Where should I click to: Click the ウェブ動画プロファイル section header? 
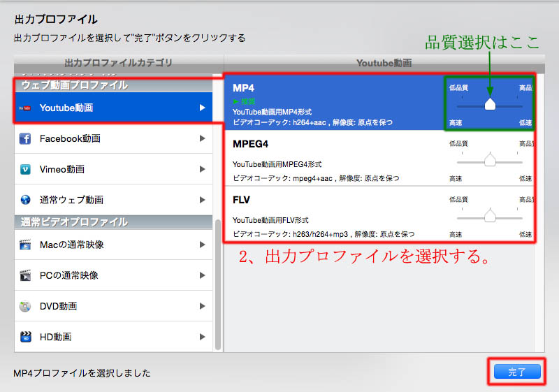pyautogui.click(x=113, y=85)
